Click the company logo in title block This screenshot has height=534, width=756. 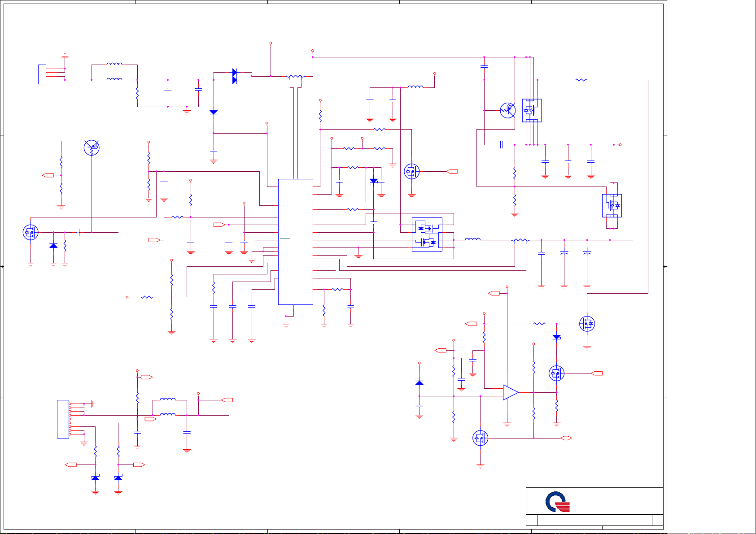[x=558, y=502]
